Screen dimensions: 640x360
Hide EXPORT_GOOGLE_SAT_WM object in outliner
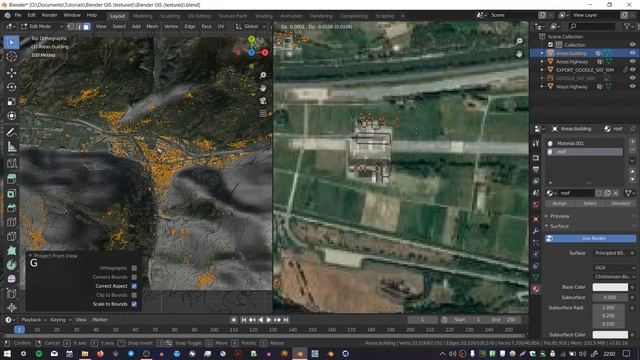coord(632,70)
